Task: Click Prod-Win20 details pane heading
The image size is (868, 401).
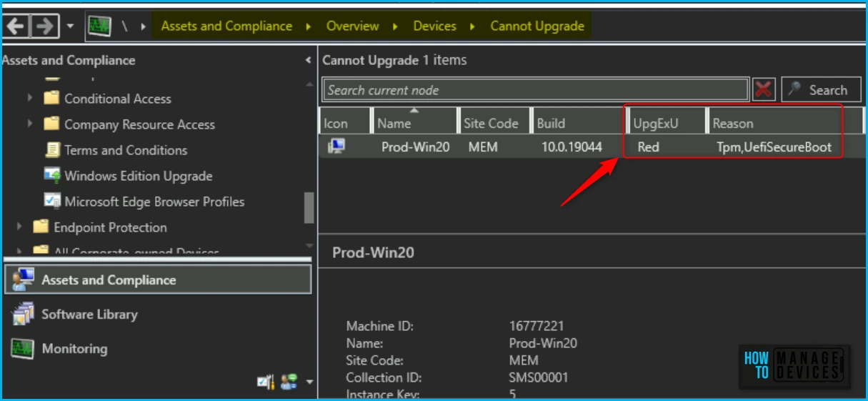Action: coord(373,252)
